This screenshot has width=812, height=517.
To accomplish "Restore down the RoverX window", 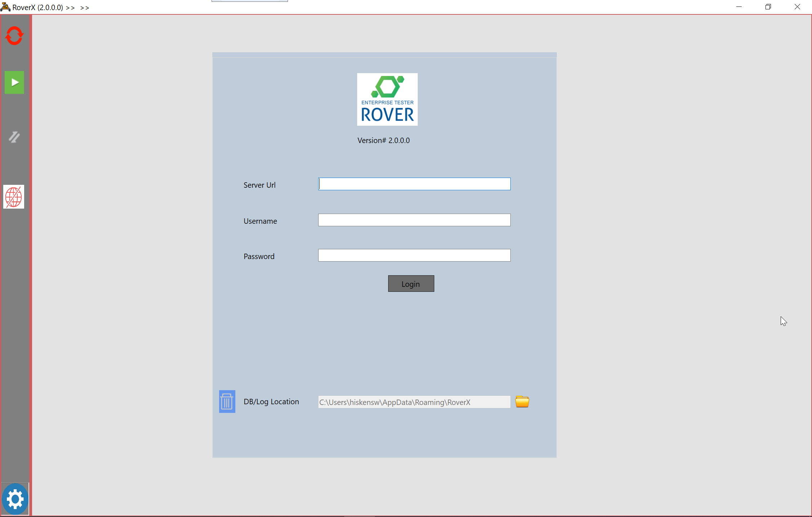I will pos(768,7).
